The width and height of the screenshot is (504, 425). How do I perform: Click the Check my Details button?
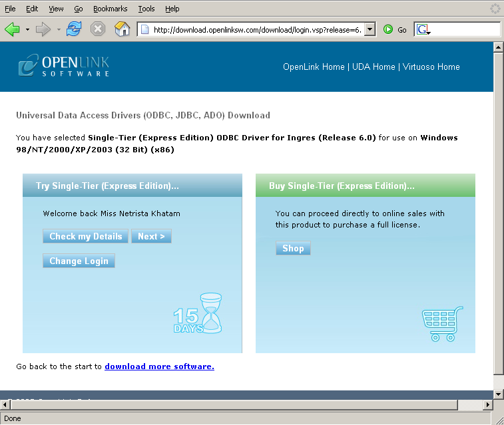(x=85, y=236)
